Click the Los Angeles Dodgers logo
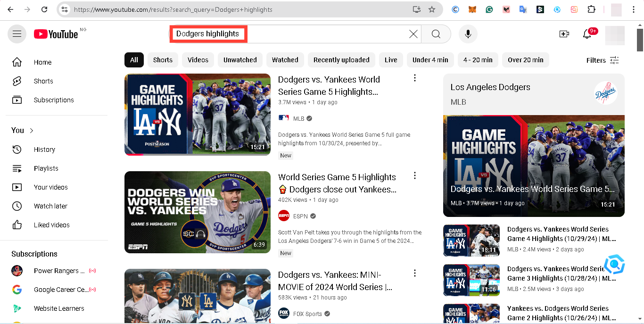The height and width of the screenshot is (324, 644). pos(605,93)
